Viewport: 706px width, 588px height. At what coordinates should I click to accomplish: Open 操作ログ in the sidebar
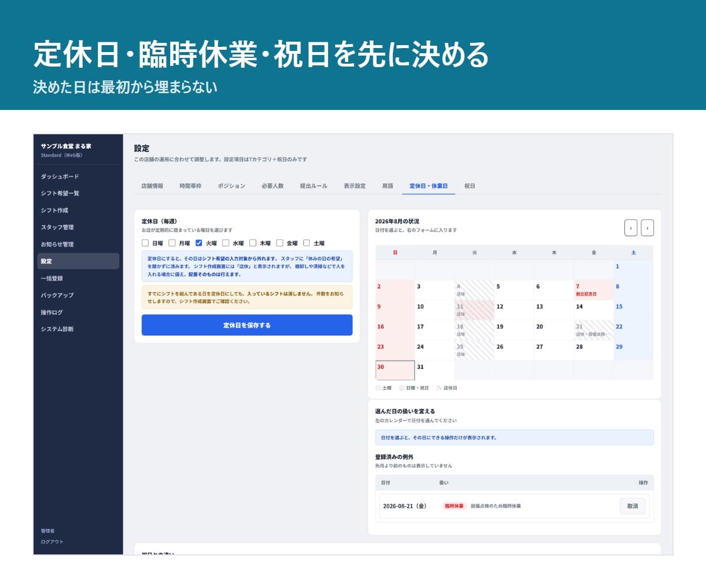tap(78, 313)
